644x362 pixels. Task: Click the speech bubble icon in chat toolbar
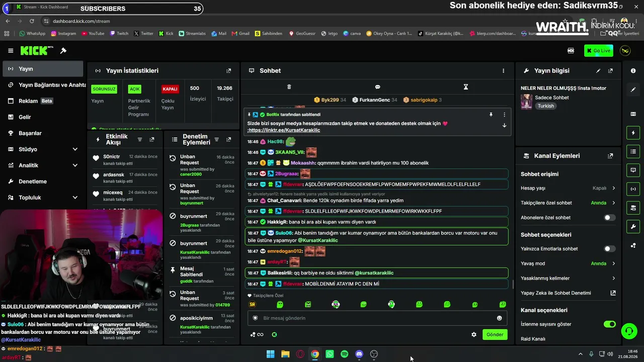[x=377, y=87]
